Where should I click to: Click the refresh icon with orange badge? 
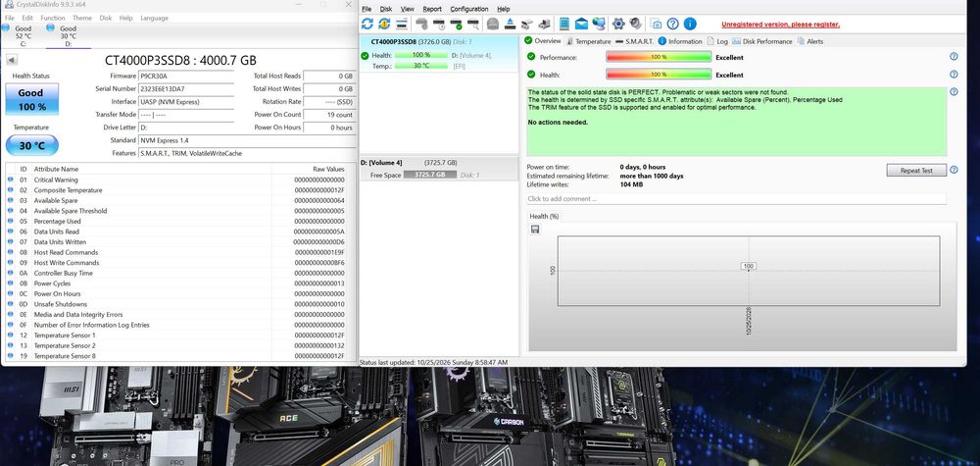[x=384, y=24]
